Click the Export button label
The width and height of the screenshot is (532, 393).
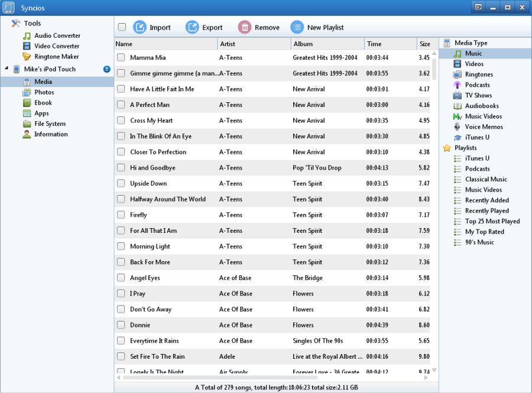point(212,27)
